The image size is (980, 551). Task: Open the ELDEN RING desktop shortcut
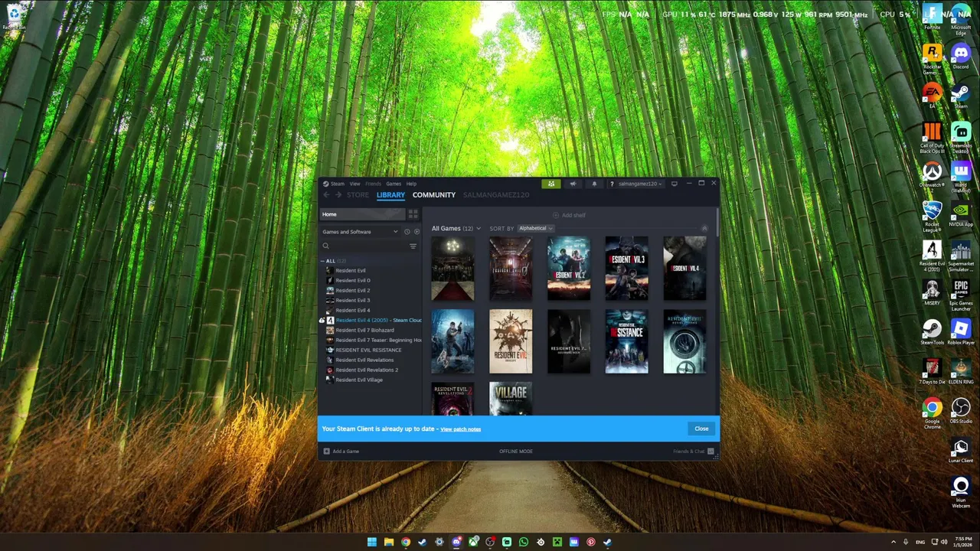961,372
